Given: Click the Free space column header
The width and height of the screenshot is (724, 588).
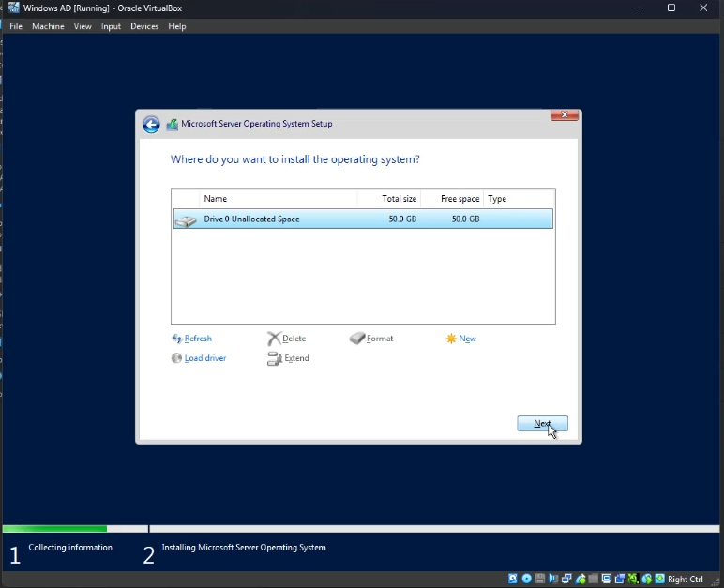Looking at the screenshot, I should (452, 199).
